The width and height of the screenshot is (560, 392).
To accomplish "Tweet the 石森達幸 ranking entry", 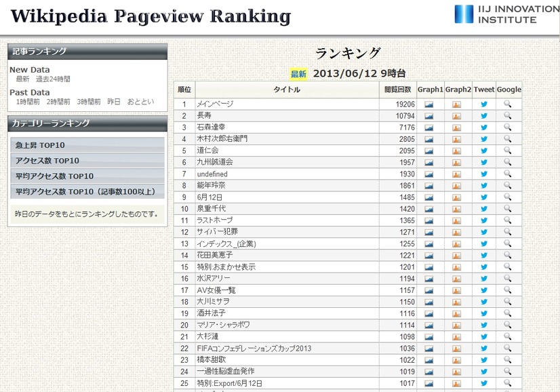I will pyautogui.click(x=484, y=128).
